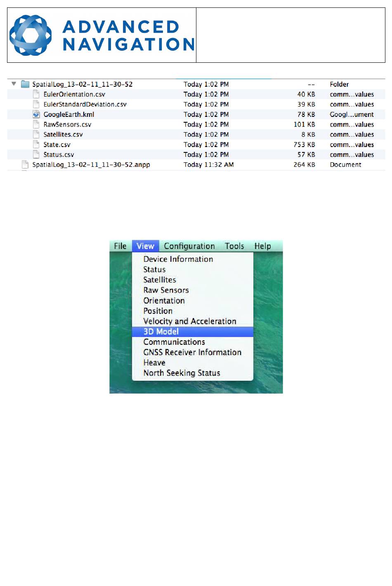392x586 pixels.
Task: Choose GNSS Receiver Information entry
Action: [192, 352]
